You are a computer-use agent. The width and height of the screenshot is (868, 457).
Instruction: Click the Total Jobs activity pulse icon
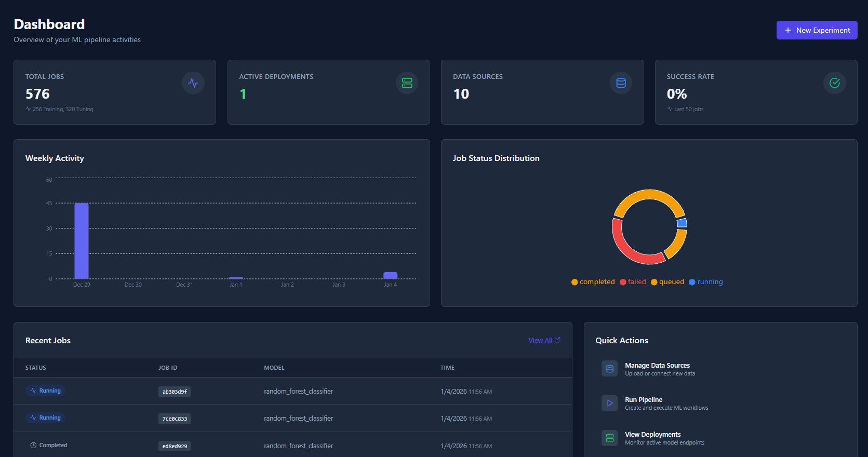point(193,83)
